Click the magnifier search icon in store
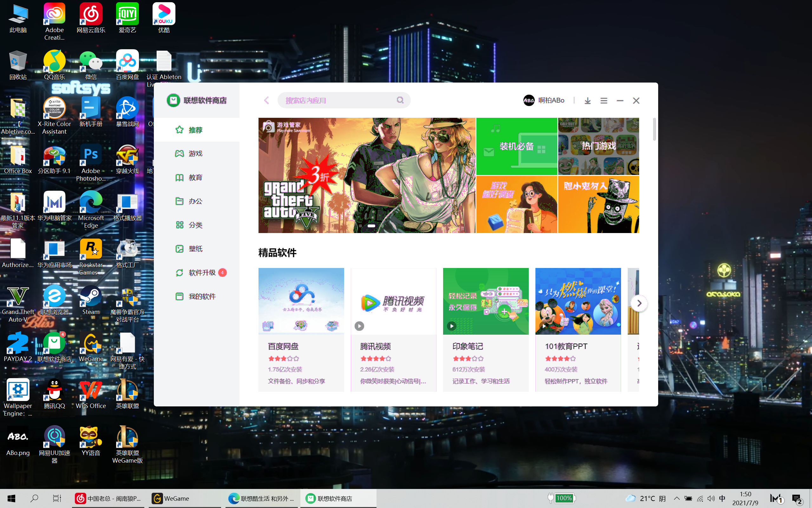Image resolution: width=812 pixels, height=508 pixels. point(400,100)
